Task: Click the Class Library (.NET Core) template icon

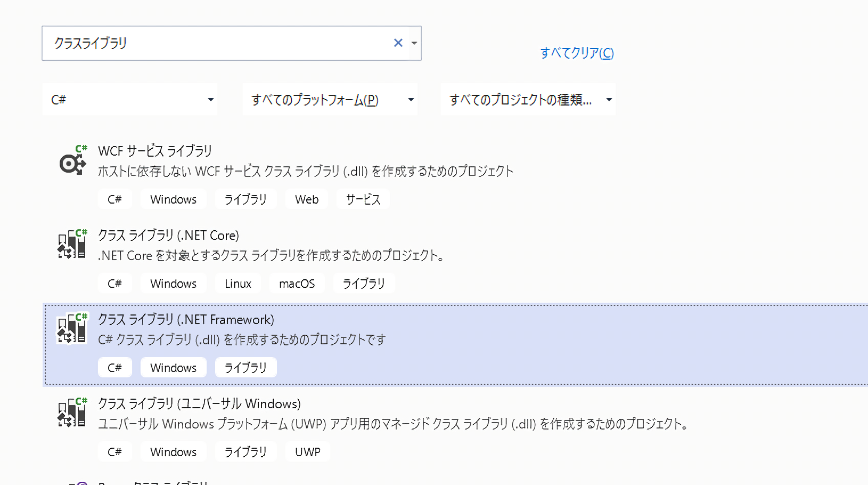Action: (x=72, y=245)
